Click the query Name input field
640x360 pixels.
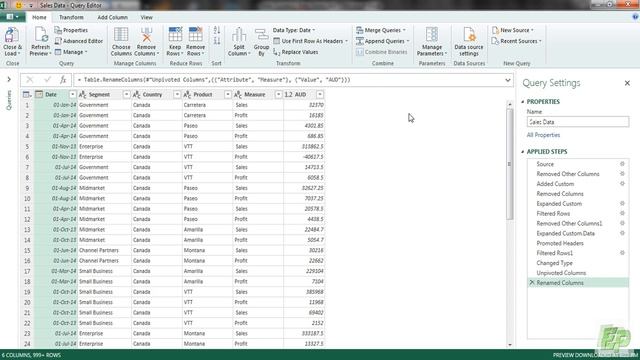tap(578, 122)
